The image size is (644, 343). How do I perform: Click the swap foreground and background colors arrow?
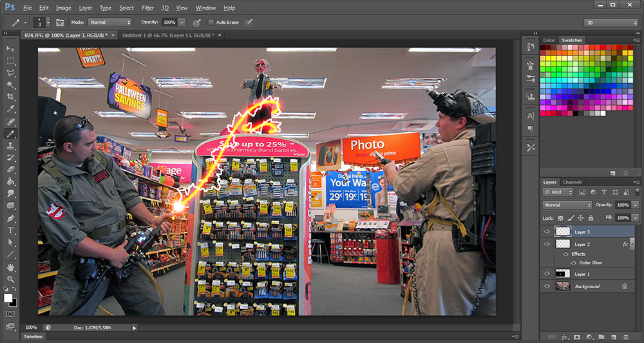tap(14, 289)
